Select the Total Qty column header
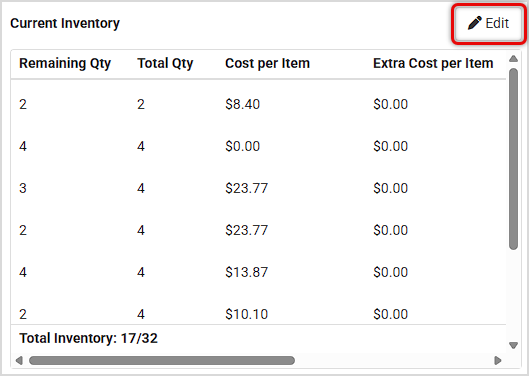The width and height of the screenshot is (529, 376). [x=165, y=63]
